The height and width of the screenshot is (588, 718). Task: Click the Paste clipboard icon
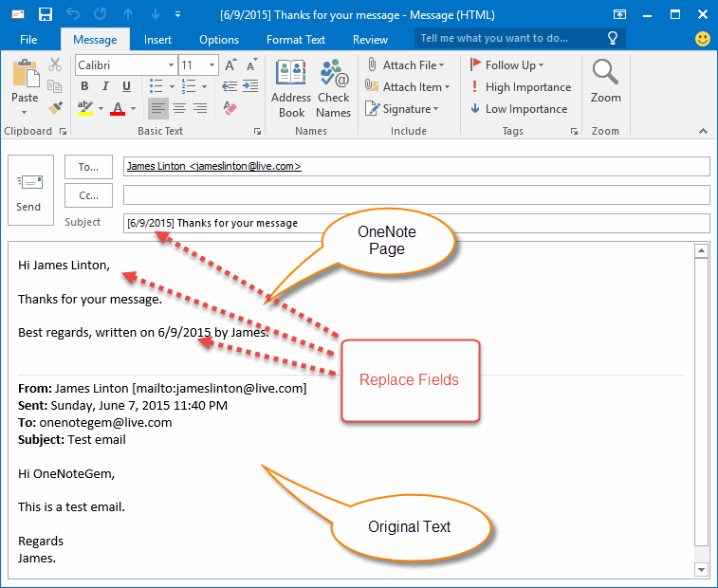tap(25, 74)
